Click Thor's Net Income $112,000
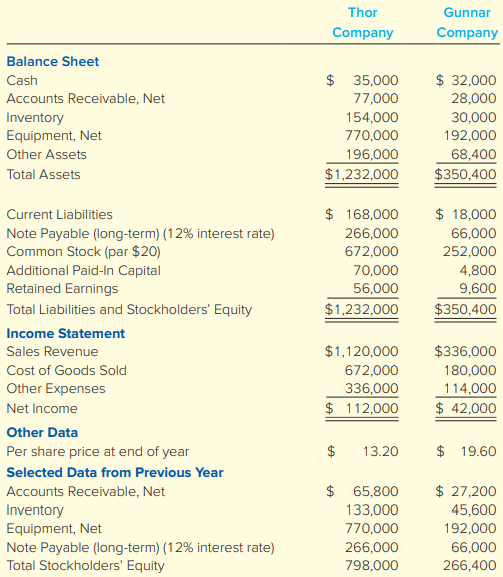Viewport: 503px width, 577px height. coord(362,408)
